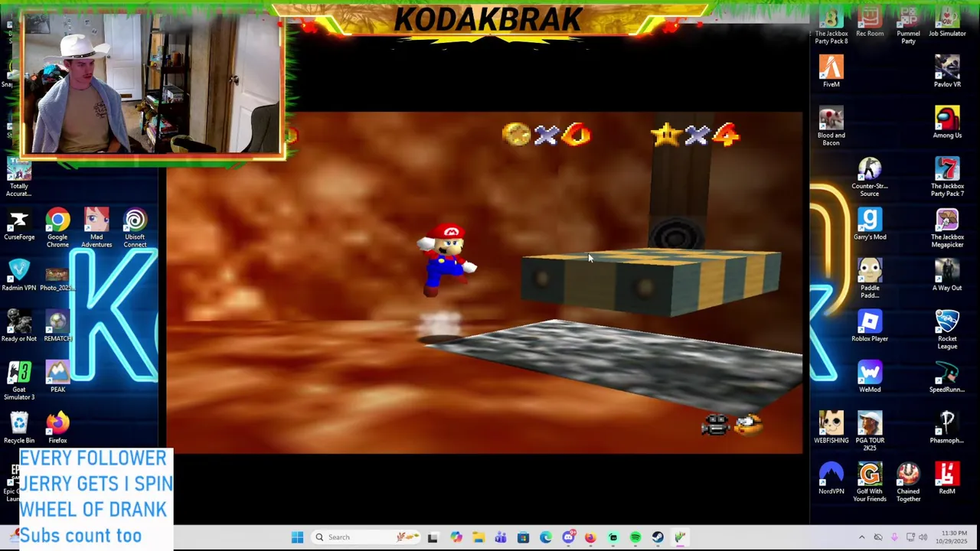The image size is (980, 551).
Task: Launch Among Us from the desktop
Action: click(x=947, y=122)
